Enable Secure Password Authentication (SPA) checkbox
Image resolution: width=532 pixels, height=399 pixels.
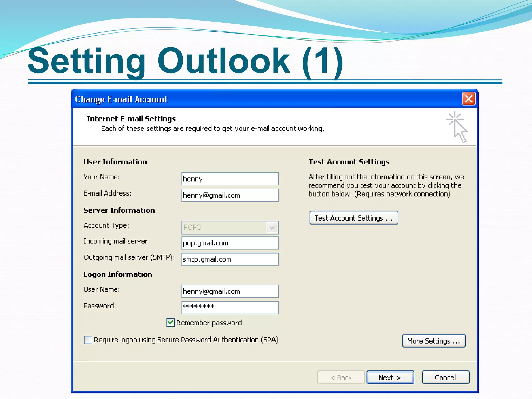point(88,340)
